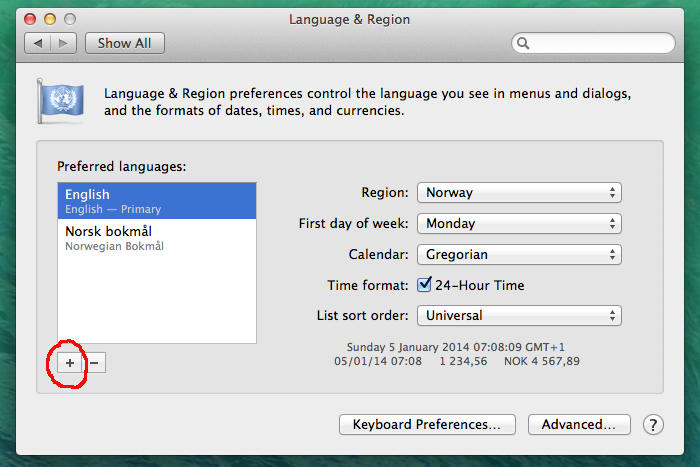Click the magnifying glass search icon
Image resolution: width=700 pixels, height=467 pixels.
coord(524,44)
